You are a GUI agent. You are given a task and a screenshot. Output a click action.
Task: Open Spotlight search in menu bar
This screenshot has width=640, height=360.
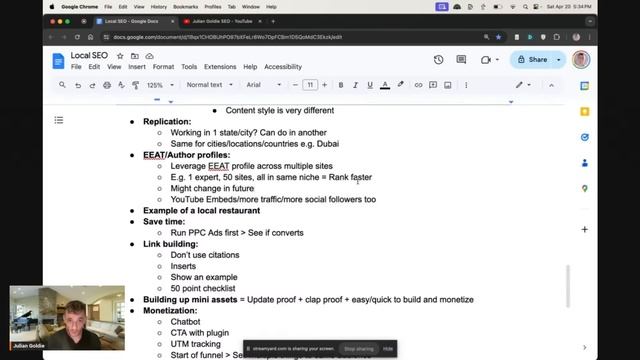525,7
